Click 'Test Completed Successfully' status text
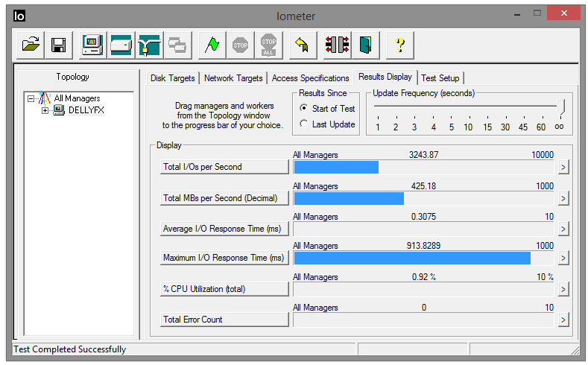This screenshot has height=365, width=588. (x=70, y=349)
